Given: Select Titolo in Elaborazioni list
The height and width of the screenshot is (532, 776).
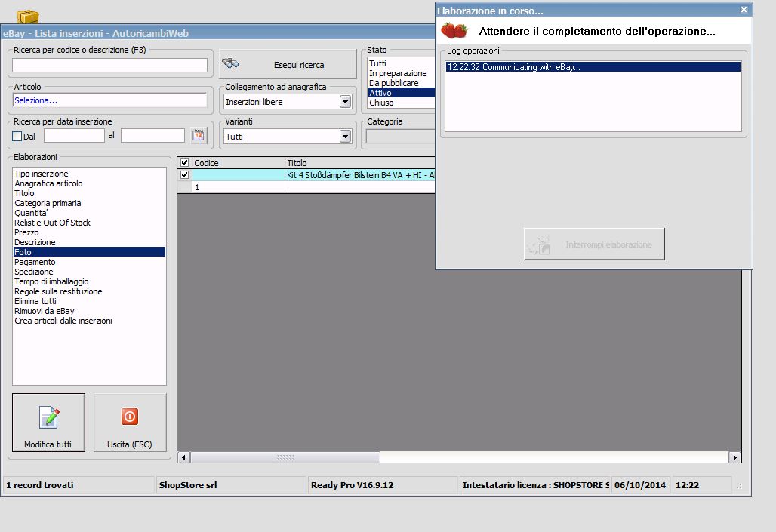Looking at the screenshot, I should tap(89, 193).
